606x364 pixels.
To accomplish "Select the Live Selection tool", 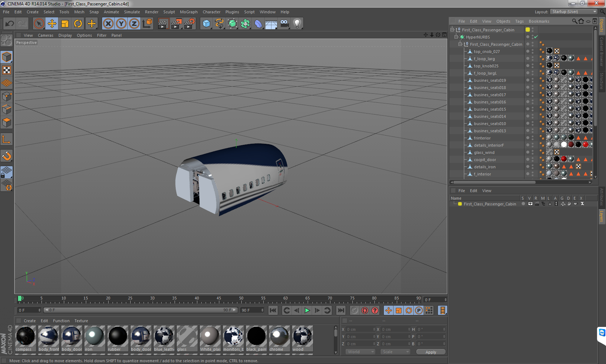I will click(39, 24).
